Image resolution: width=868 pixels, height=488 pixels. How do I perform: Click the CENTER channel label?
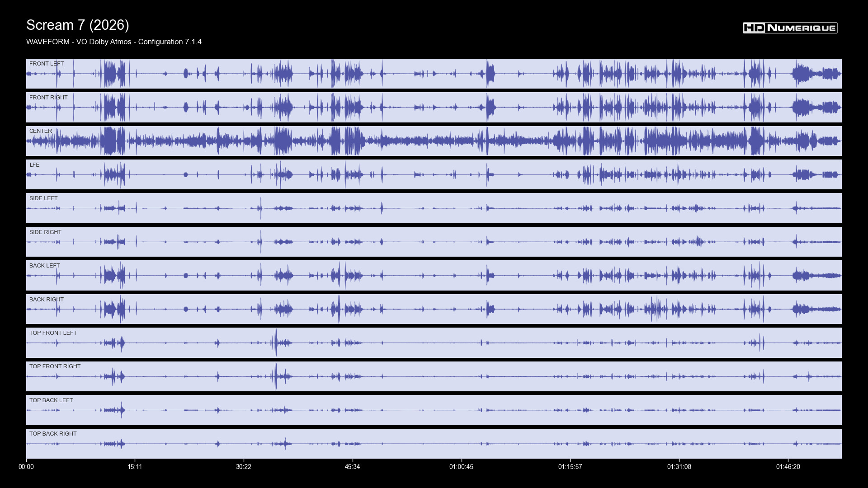tap(41, 131)
